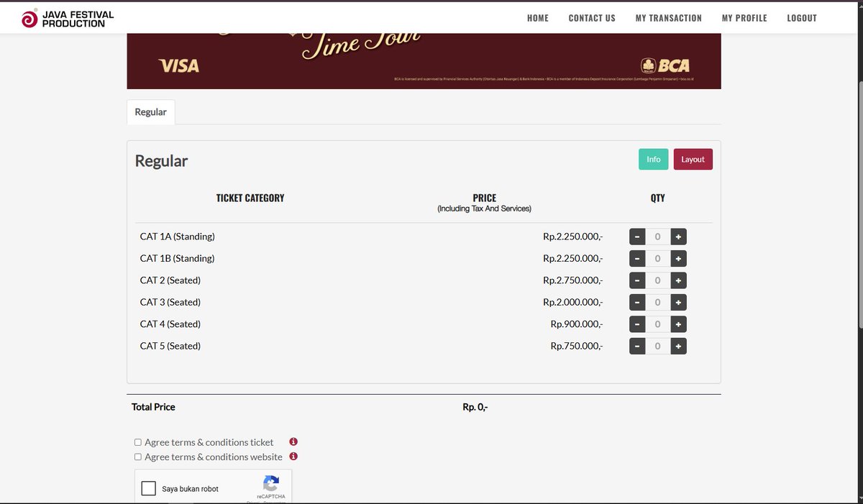
Task: Open info icon for website terms
Action: pos(293,457)
